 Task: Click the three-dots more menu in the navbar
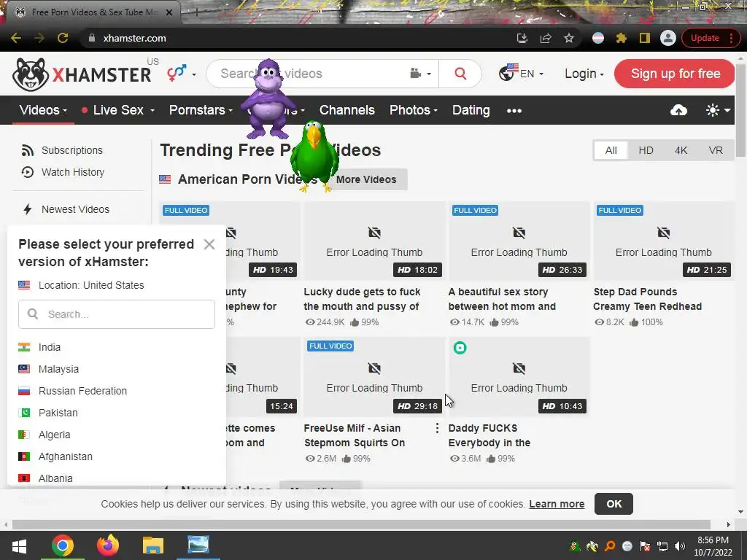pos(514,111)
